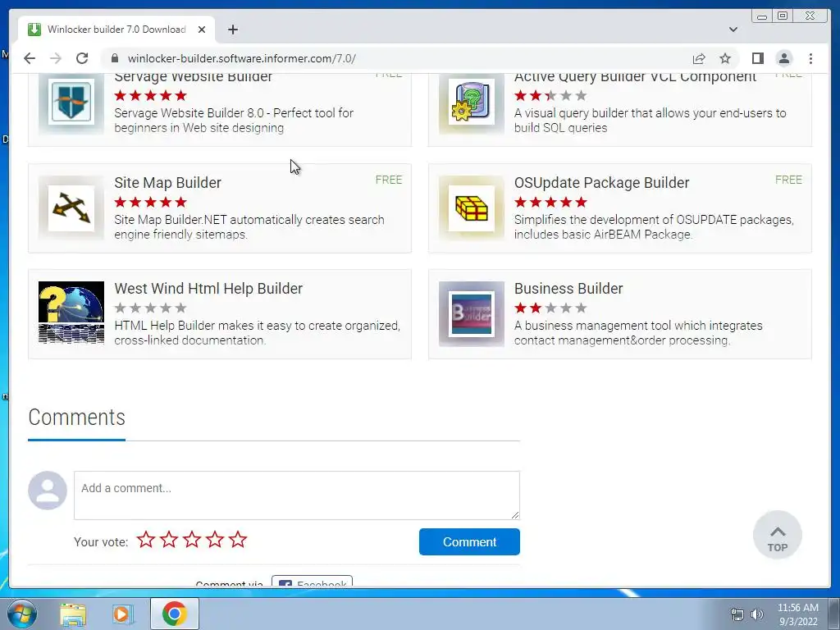Open the West Wind Html Help Builder link
The image size is (840, 630).
coord(208,288)
